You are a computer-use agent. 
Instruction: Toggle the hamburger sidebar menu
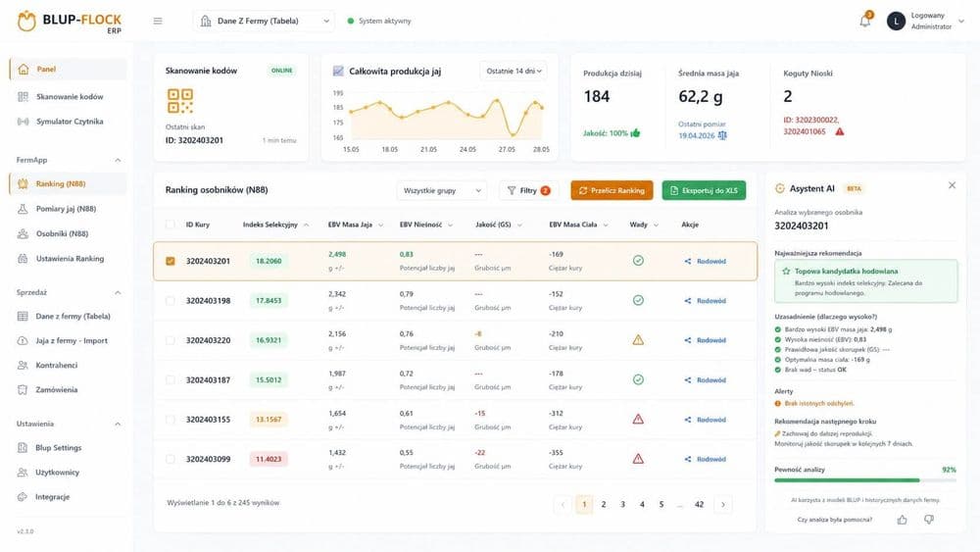click(x=158, y=21)
